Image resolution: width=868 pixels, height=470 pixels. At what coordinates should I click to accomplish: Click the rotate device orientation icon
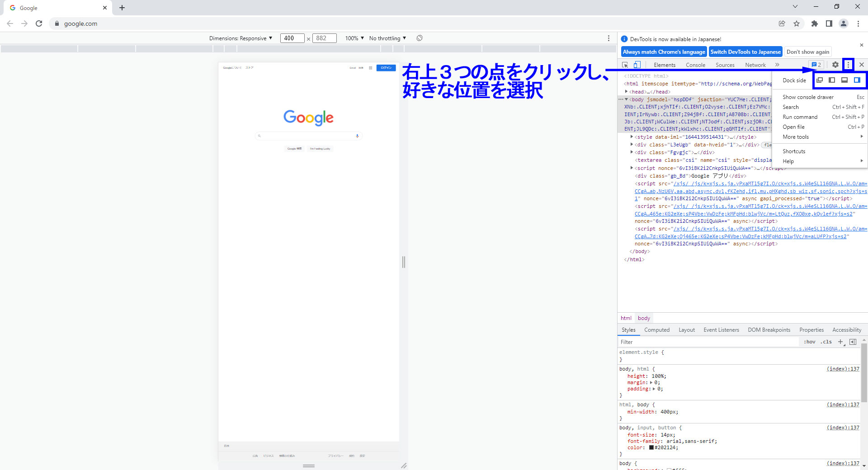coord(420,38)
